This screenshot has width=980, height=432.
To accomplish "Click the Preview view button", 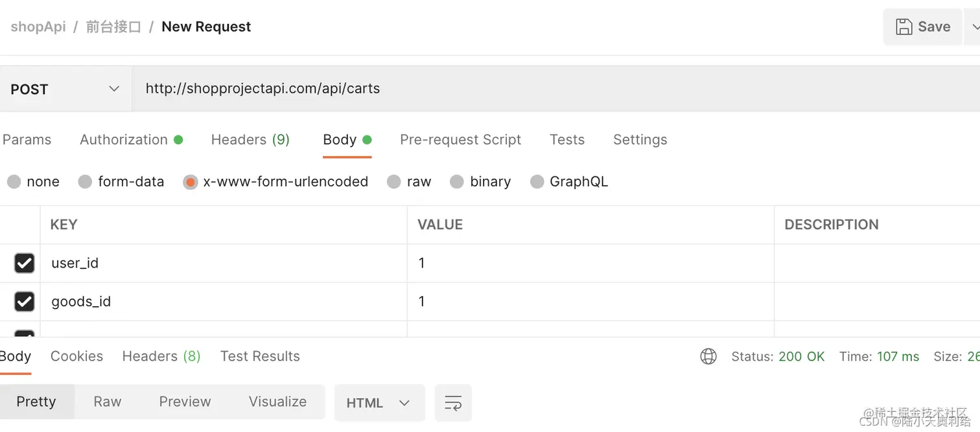I will [x=185, y=402].
